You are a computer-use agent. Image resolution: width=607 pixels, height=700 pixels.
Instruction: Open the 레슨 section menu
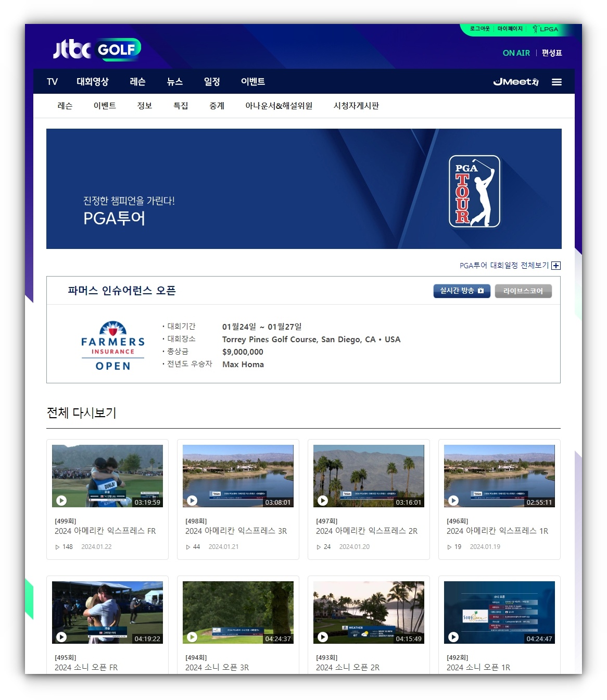click(x=137, y=81)
